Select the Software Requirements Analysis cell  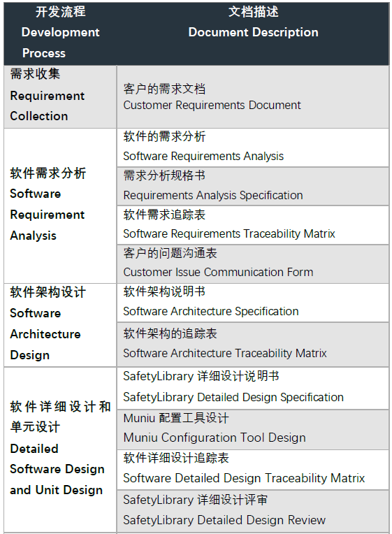[253, 147]
